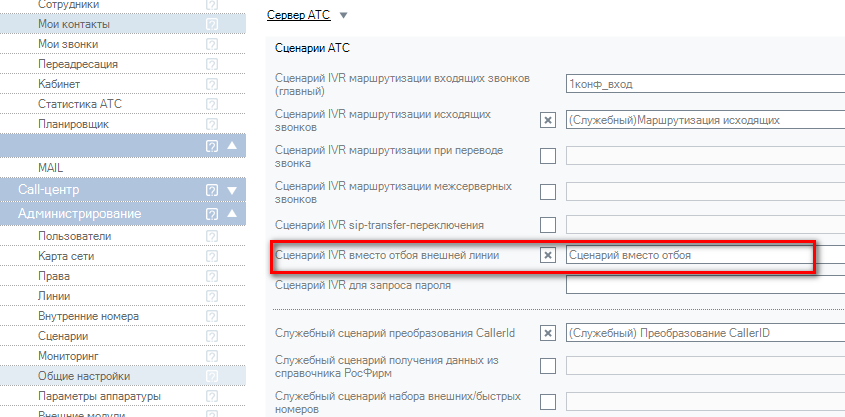
Task: Open help for Call-центр section
Action: click(x=212, y=190)
